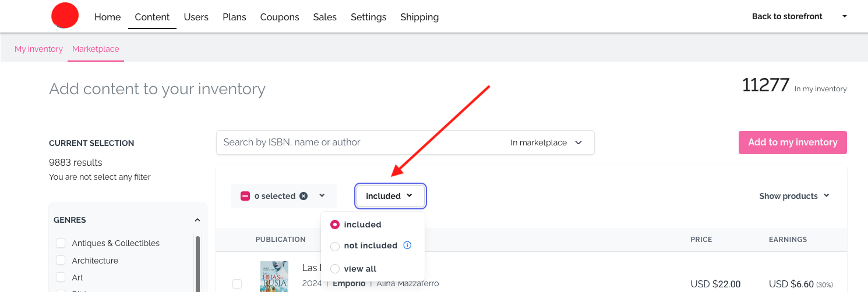Select the not included radio option
Viewport: 868px width, 292px height.
(x=335, y=246)
